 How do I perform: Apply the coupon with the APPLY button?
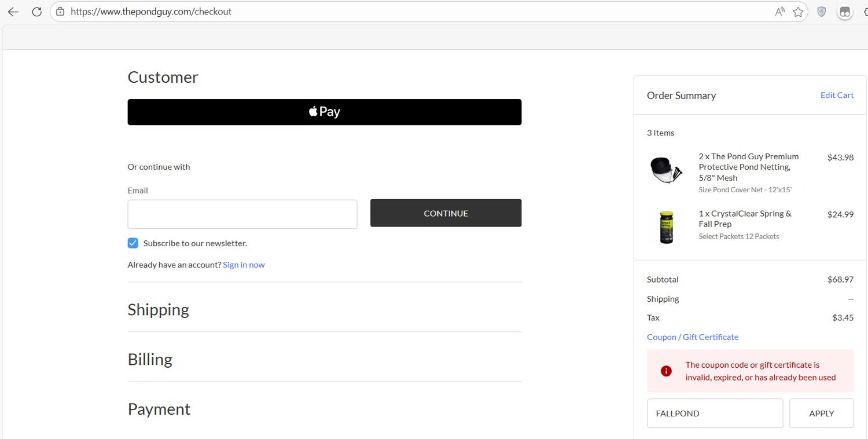click(821, 414)
